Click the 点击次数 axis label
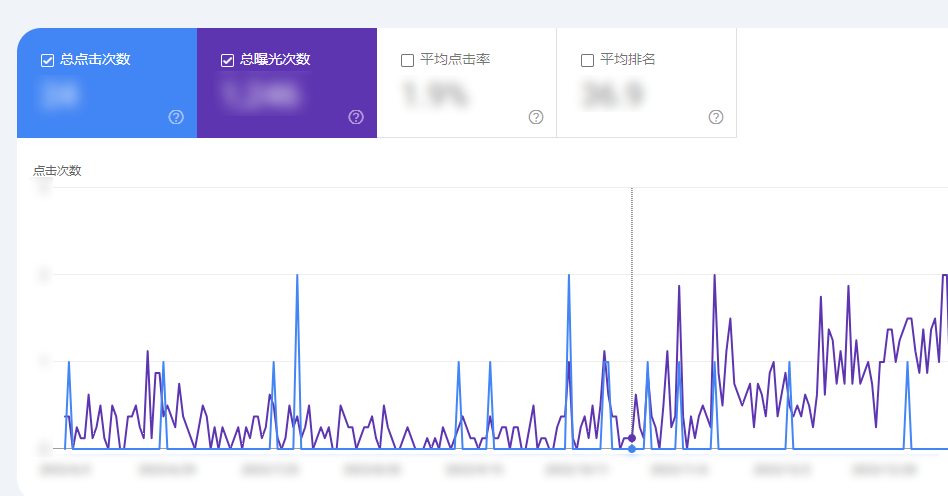The image size is (948, 496). [57, 171]
